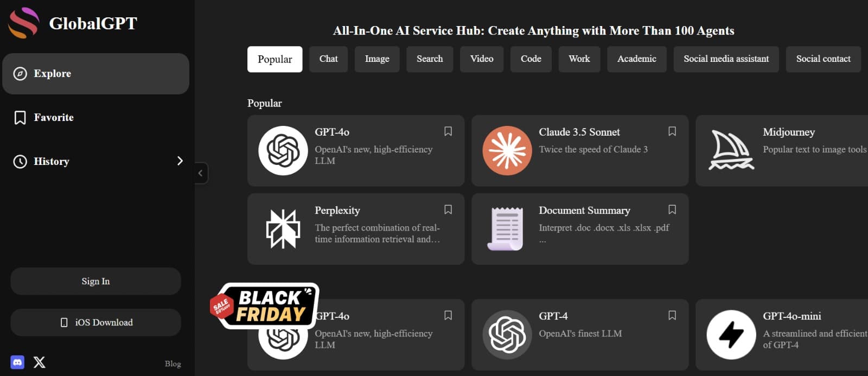Expand the History submenu arrow
Viewport: 868px width, 376px height.
(180, 161)
